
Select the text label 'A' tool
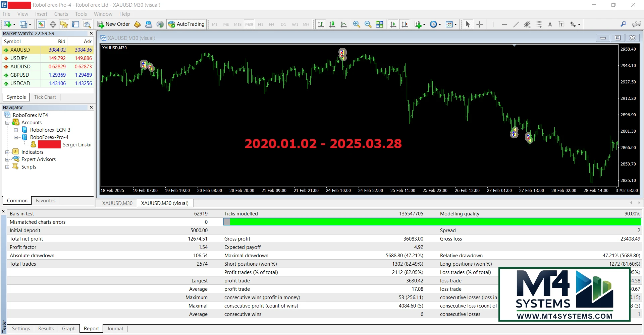click(x=550, y=24)
